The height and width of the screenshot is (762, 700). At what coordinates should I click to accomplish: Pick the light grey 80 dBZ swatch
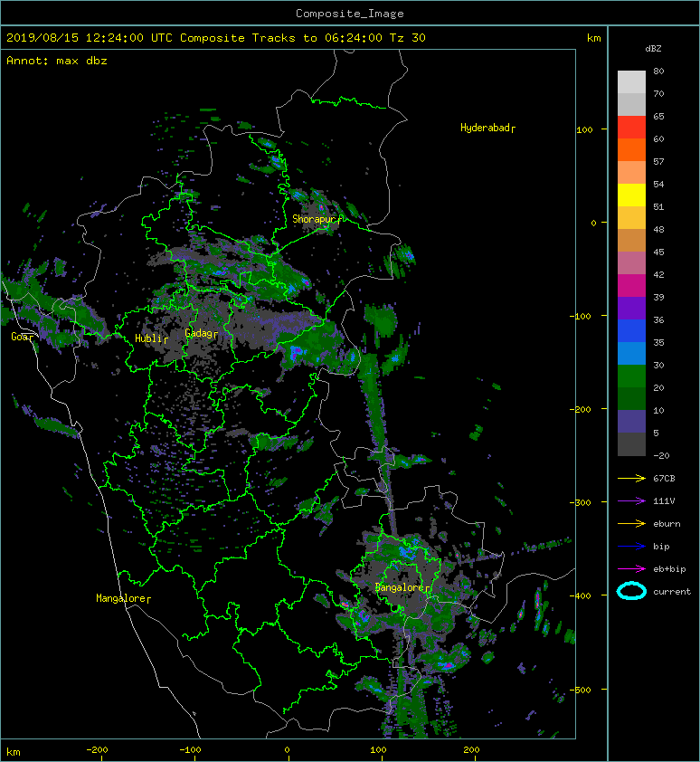pos(631,82)
